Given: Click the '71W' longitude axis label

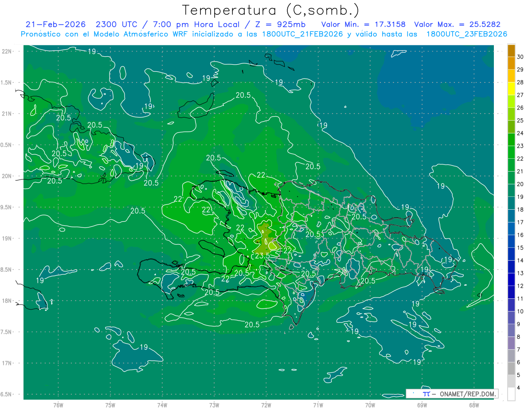Looking at the screenshot, I should (318, 405).
